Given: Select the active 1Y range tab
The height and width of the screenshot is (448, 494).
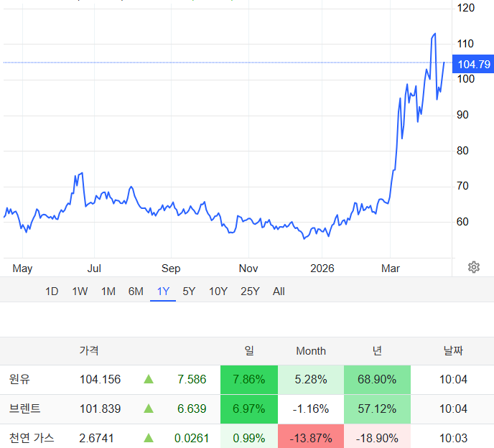Looking at the screenshot, I should pyautogui.click(x=163, y=291).
